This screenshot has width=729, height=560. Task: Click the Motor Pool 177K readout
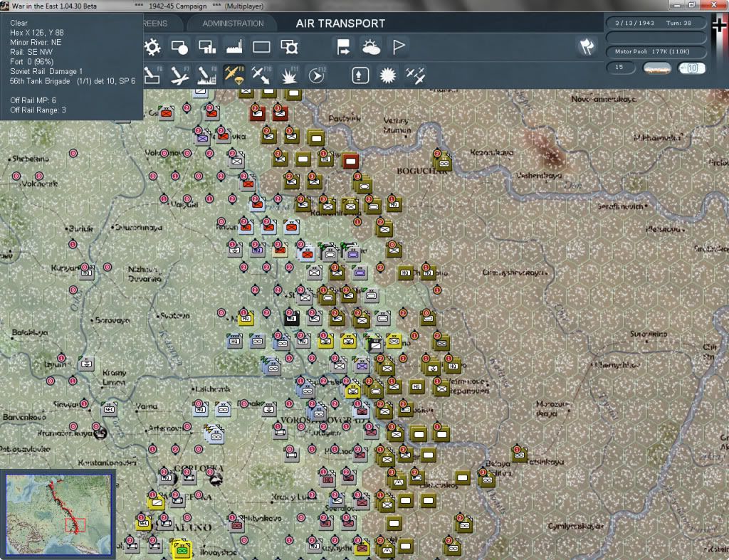click(x=655, y=51)
